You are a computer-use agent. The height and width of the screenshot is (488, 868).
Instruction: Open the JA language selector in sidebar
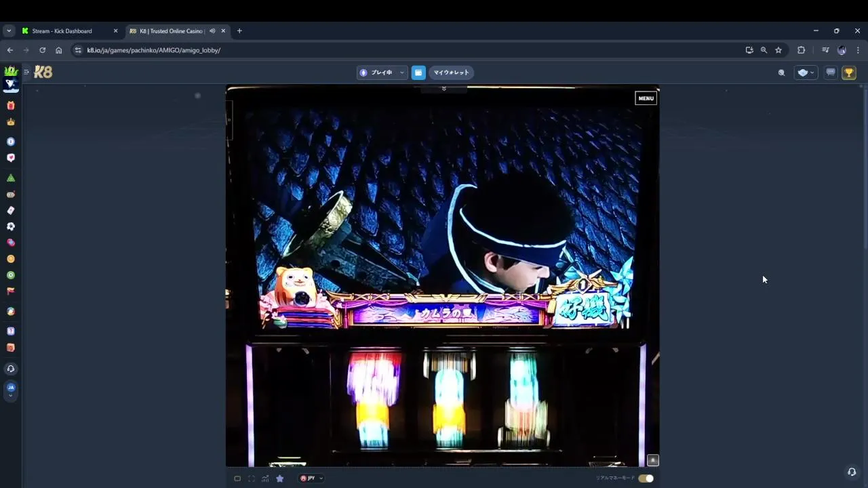(x=11, y=390)
